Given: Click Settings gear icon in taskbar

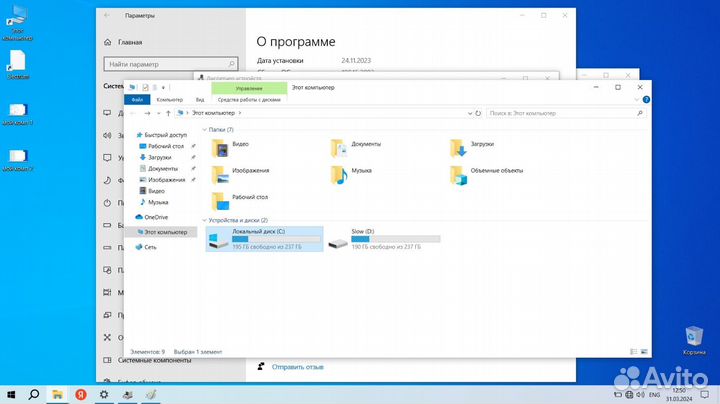Looking at the screenshot, I should 104,394.
